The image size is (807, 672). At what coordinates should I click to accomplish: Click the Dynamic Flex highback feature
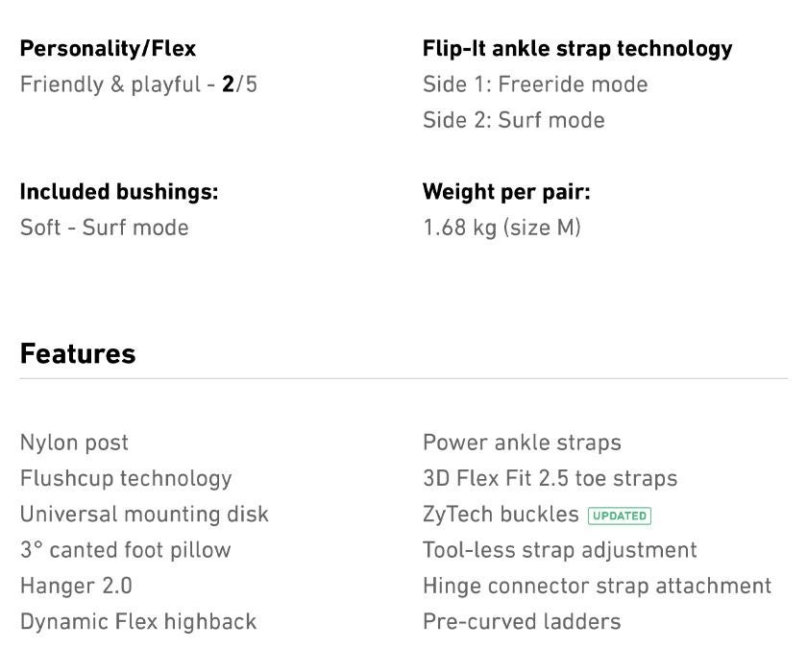138,621
